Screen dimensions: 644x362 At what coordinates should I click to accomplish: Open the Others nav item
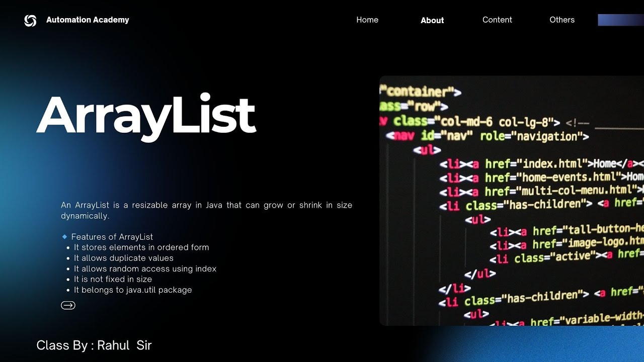pos(562,20)
